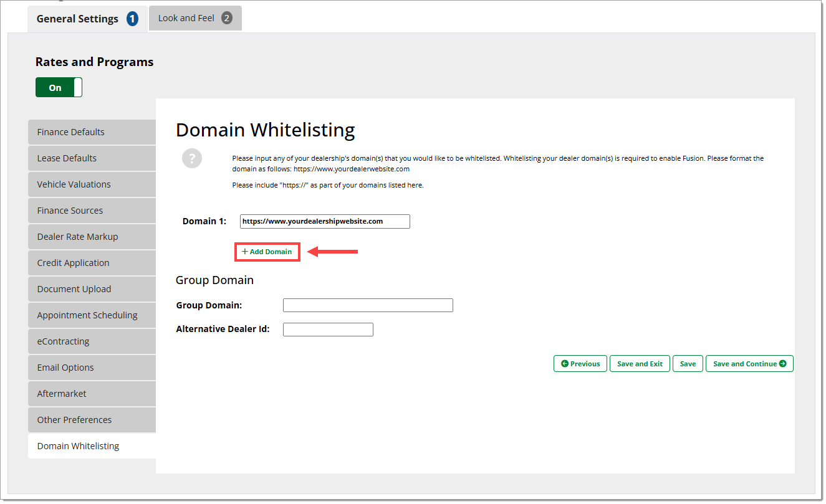Navigate to Credit Application section
Viewport: 826px width, 504px height.
click(92, 263)
